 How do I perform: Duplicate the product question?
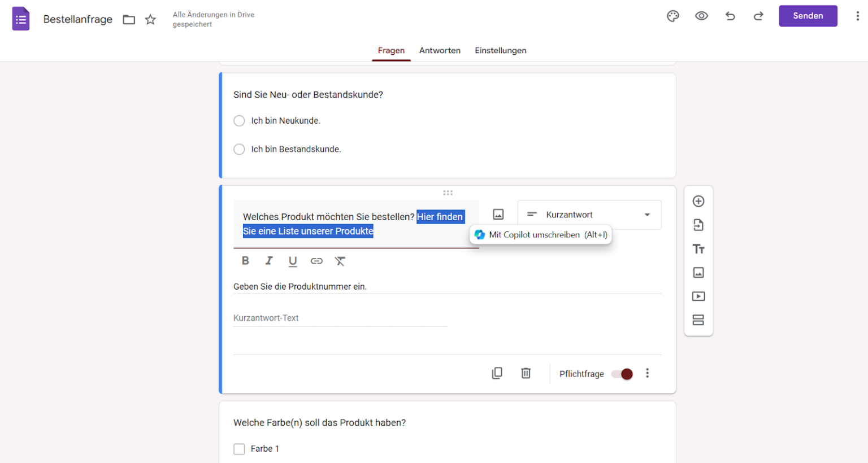click(497, 373)
